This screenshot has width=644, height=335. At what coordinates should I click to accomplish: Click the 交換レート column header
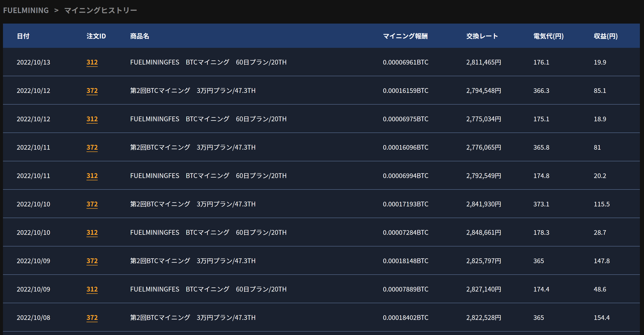point(482,36)
